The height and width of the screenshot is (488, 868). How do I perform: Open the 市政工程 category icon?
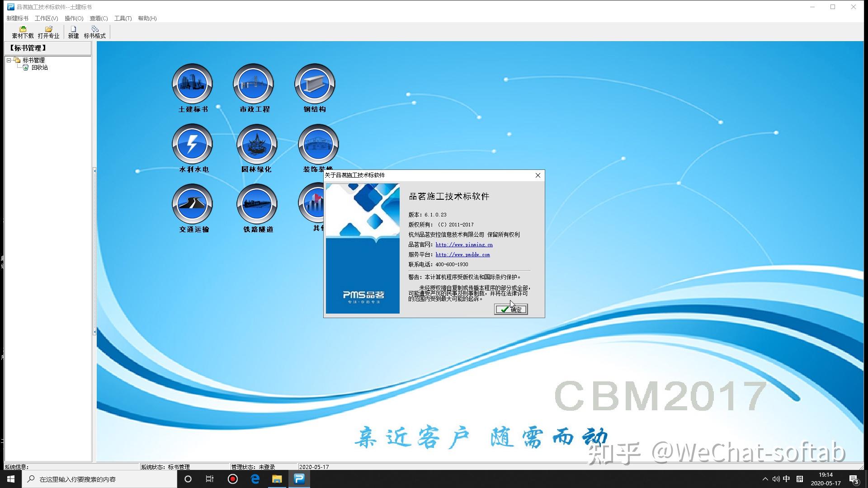point(254,84)
